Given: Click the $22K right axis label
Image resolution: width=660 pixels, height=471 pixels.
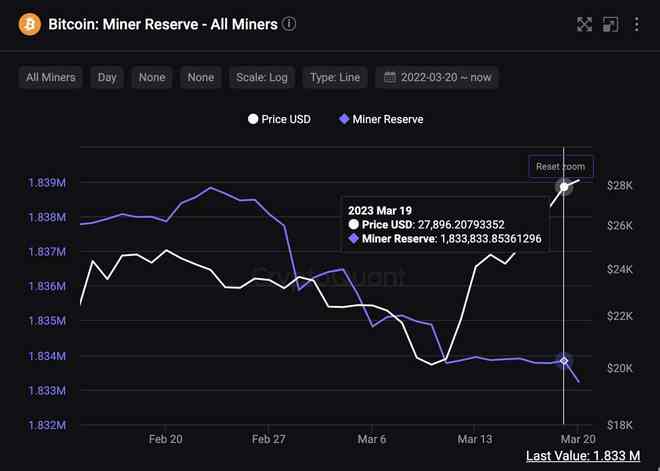Looking at the screenshot, I should tap(620, 316).
